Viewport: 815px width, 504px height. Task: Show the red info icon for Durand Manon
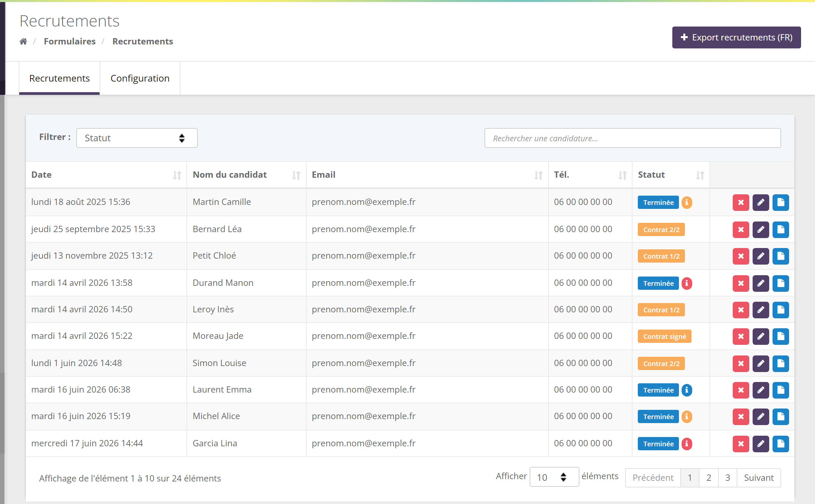tap(687, 283)
